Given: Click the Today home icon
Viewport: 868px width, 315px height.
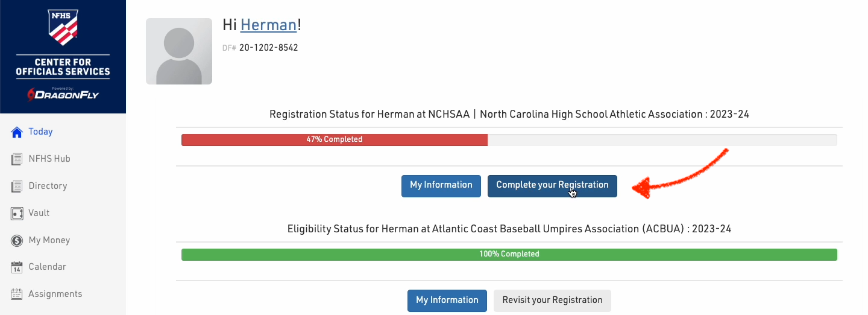Looking at the screenshot, I should point(17,132).
